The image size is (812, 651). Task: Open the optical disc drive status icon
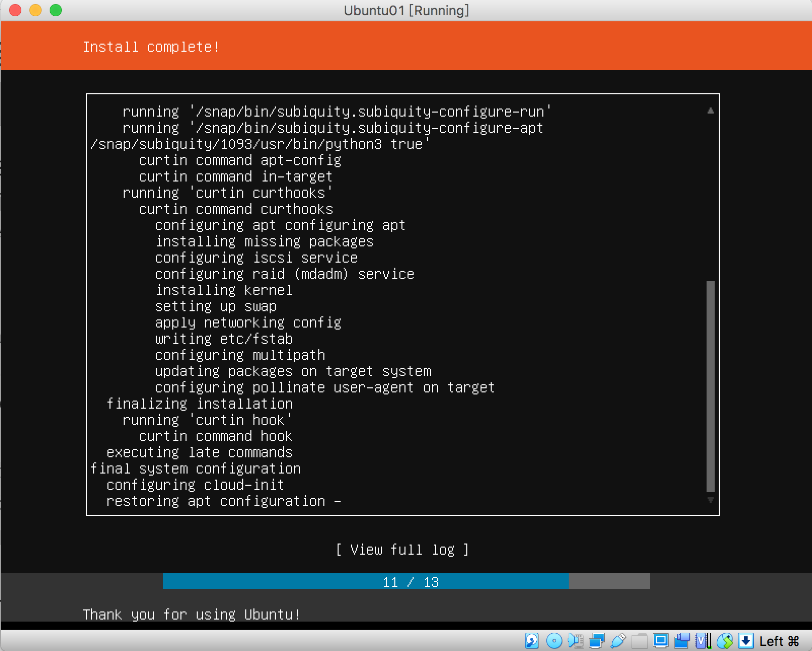pyautogui.click(x=554, y=641)
